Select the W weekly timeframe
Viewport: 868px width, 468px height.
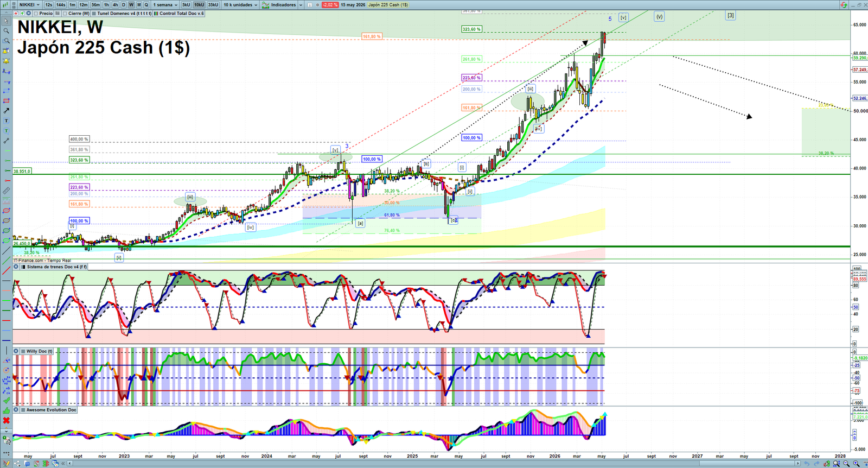(x=131, y=5)
